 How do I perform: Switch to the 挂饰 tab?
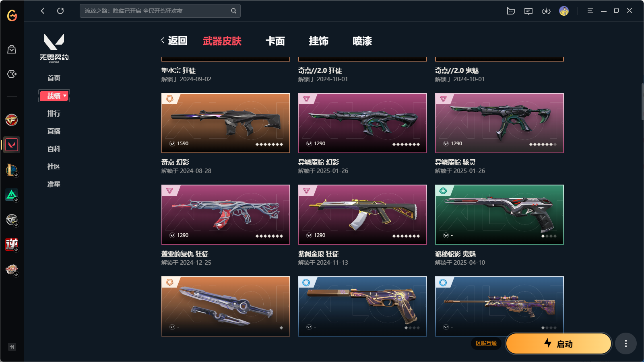click(x=319, y=41)
